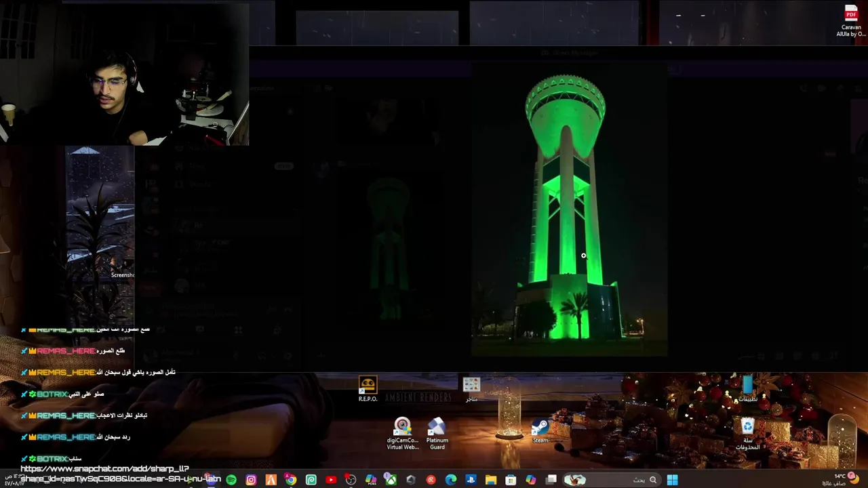Select the digiCamControl Virtual Webcam shortcut
868x488 pixels.
[403, 434]
